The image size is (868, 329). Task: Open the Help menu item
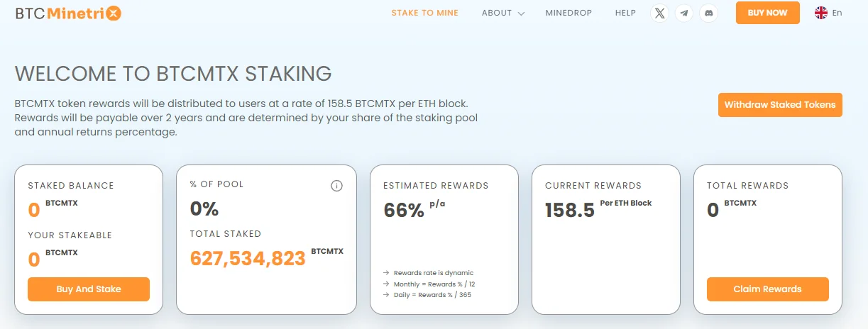click(x=625, y=13)
